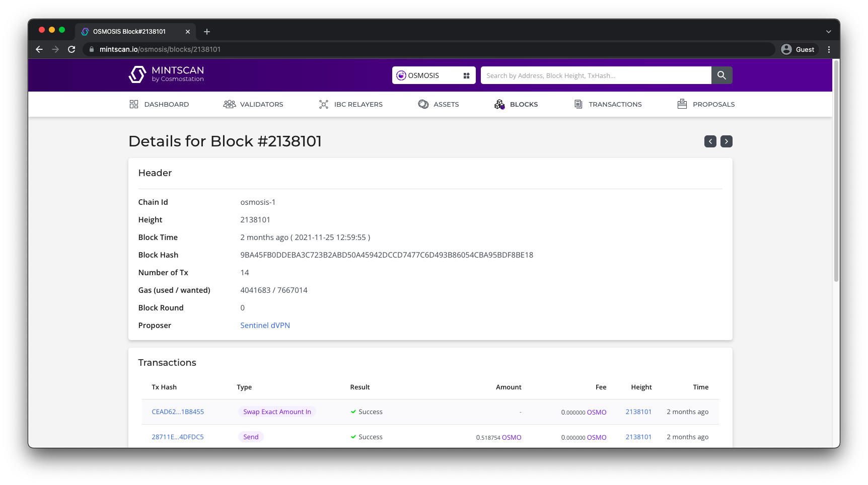
Task: Go to the previous block arrow
Action: click(x=710, y=141)
